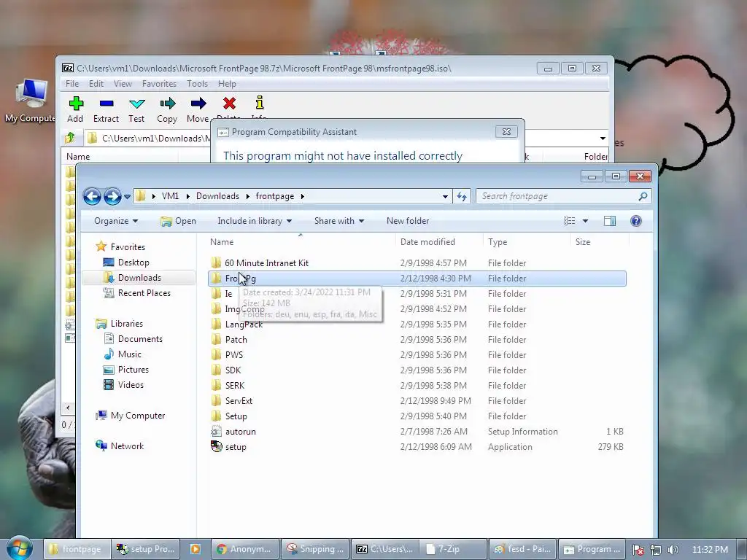Screen dimensions: 747x560
Task: Expand the 7-Zip address path dropdown
Action: coord(603,139)
